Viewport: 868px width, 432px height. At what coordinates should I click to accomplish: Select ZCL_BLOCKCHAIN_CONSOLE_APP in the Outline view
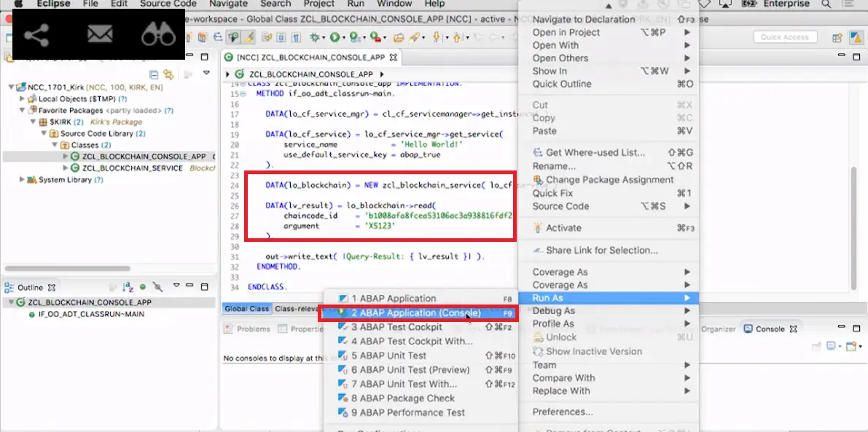[89, 302]
